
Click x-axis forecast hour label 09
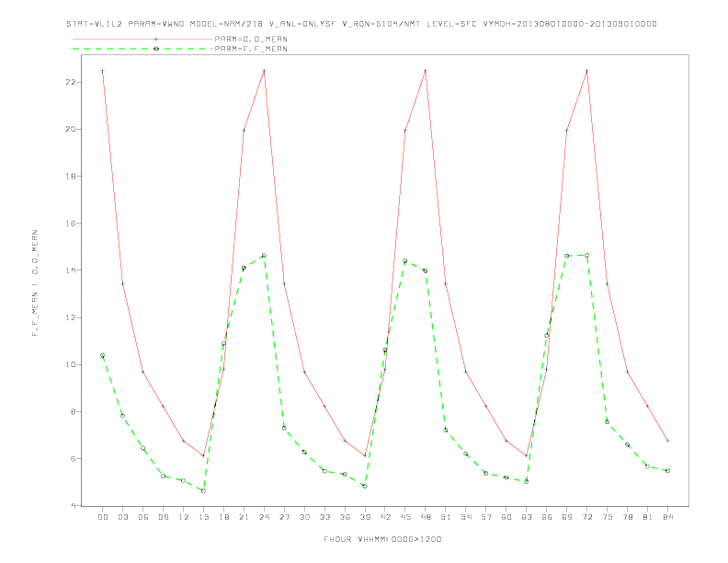point(163,517)
